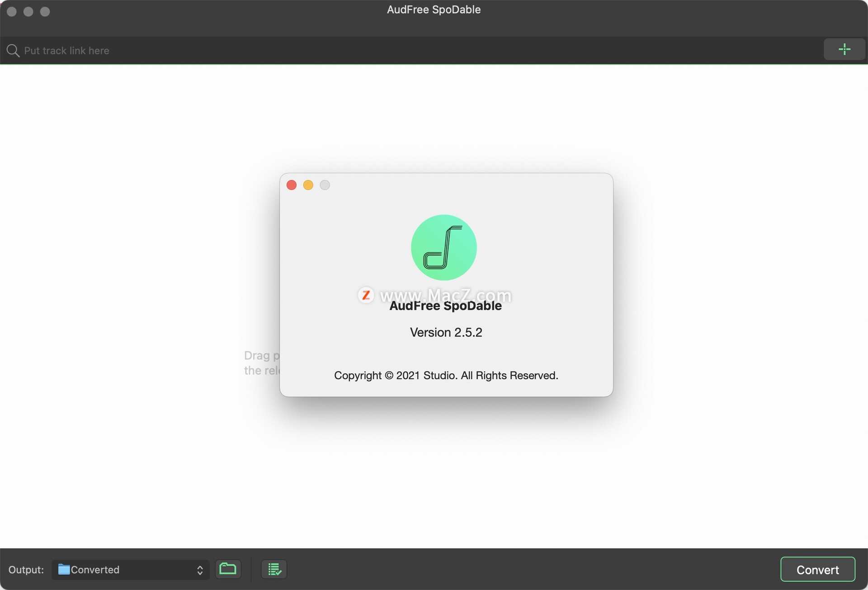Click the yellow minimize circle on About dialog
Image resolution: width=868 pixels, height=590 pixels.
pyautogui.click(x=308, y=185)
